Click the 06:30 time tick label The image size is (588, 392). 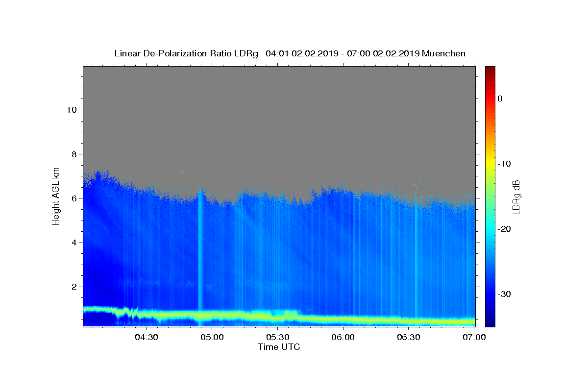tap(409, 337)
